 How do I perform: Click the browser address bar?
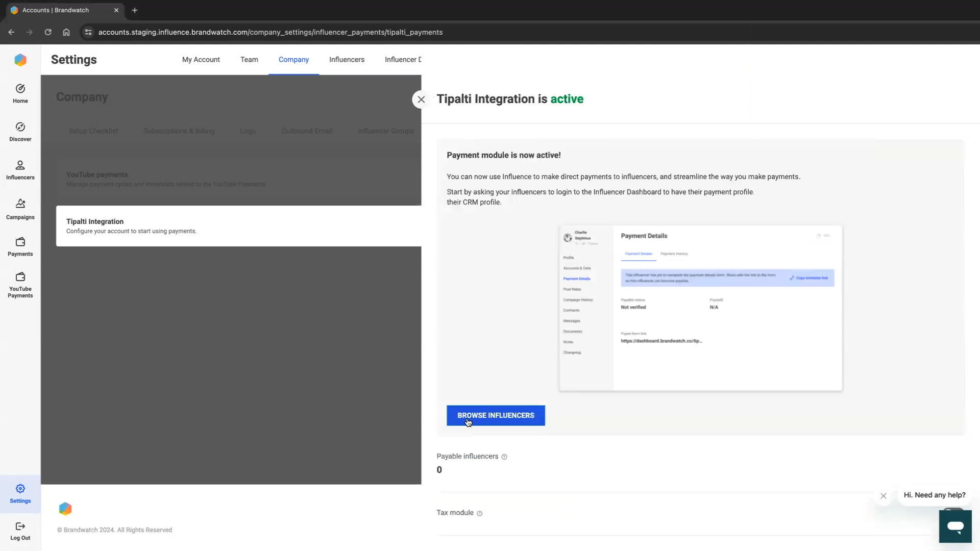click(271, 32)
